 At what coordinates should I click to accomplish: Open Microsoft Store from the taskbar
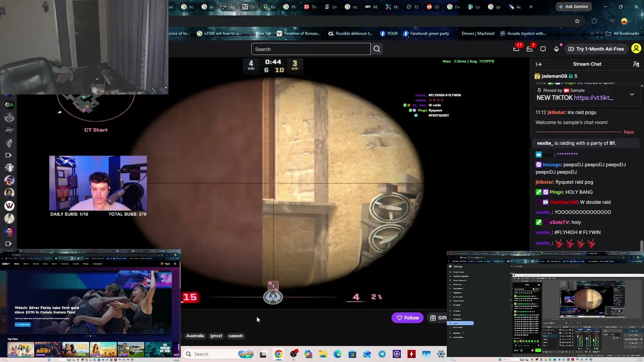352,354
